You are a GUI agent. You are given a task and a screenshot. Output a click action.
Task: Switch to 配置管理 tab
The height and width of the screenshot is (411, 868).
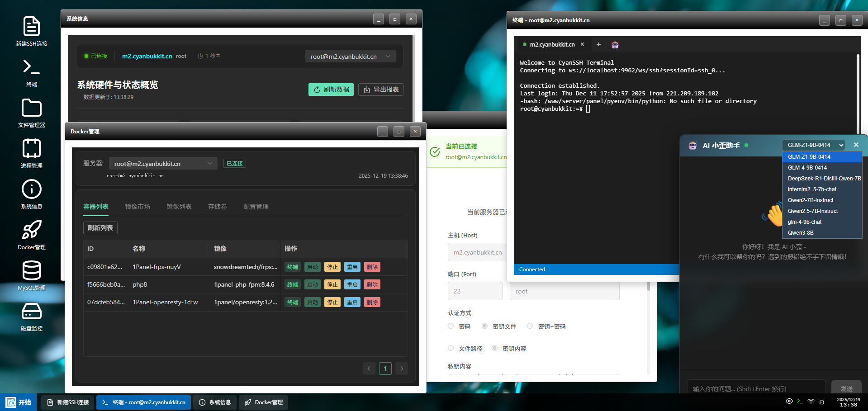[256, 207]
